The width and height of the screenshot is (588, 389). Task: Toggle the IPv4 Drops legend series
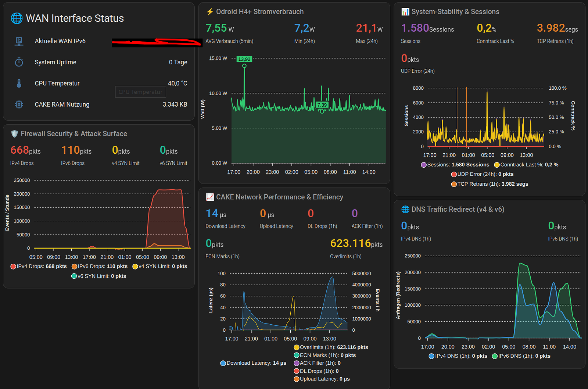(x=39, y=266)
